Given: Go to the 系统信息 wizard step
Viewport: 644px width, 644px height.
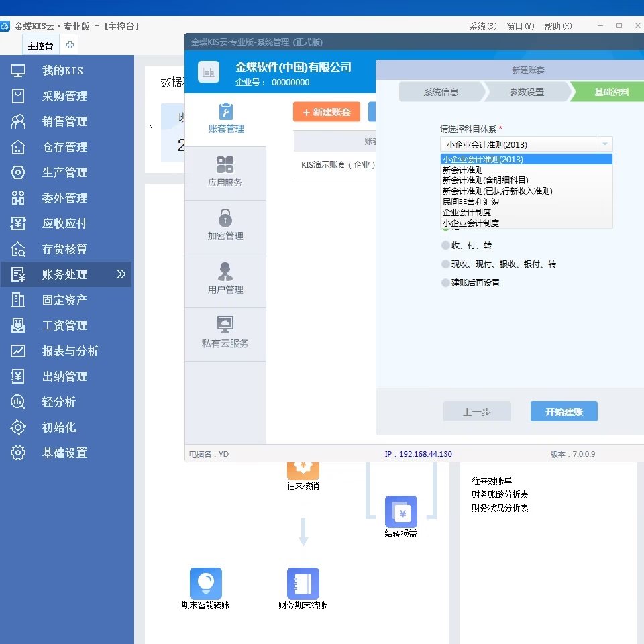Looking at the screenshot, I should [441, 92].
